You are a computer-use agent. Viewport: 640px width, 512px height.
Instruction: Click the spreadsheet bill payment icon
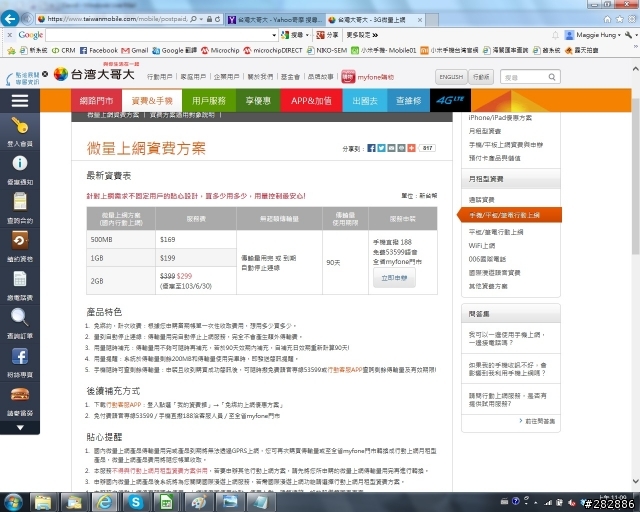[x=20, y=279]
